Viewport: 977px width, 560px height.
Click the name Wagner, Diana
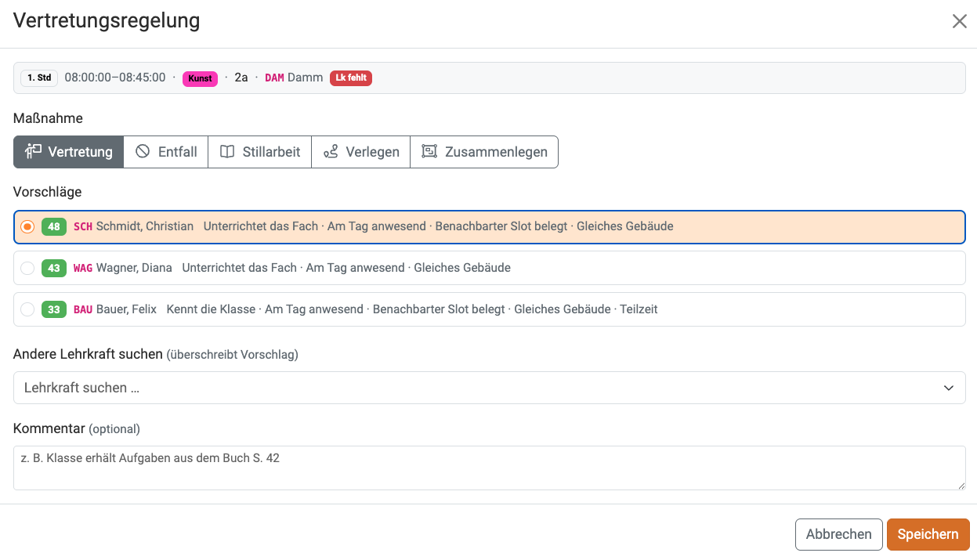point(134,268)
